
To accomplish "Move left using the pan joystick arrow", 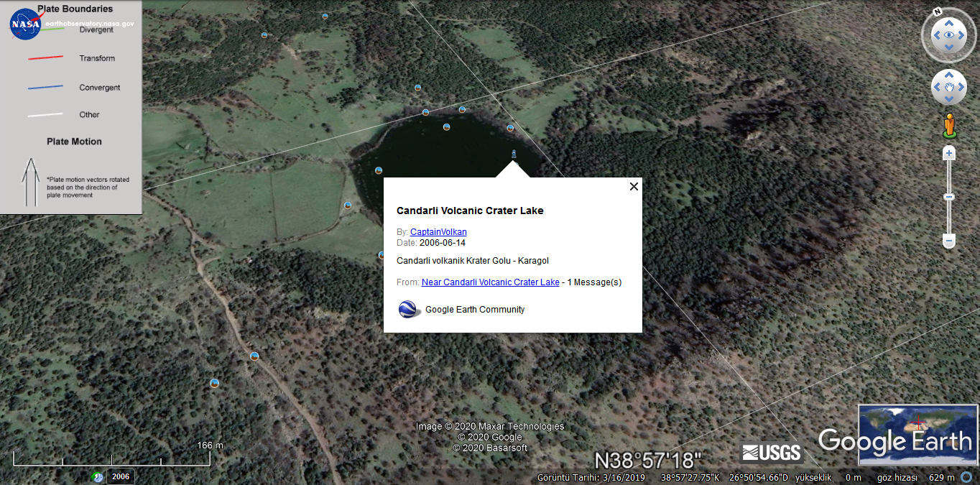I will [938, 88].
